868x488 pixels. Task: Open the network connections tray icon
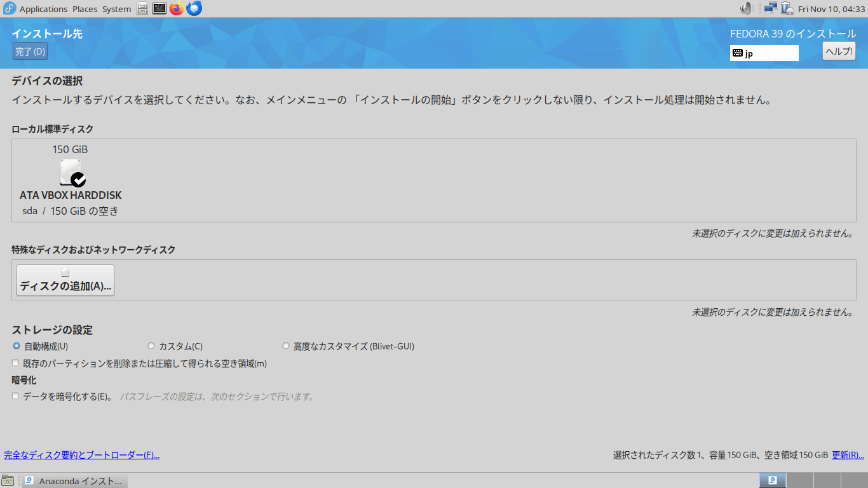pos(771,8)
